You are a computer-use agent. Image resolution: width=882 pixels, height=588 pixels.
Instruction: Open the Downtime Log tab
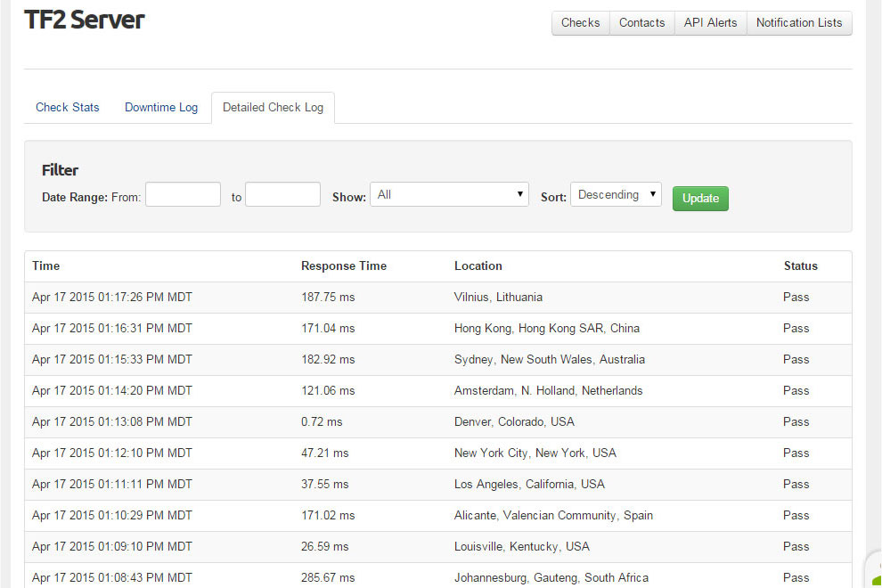click(x=161, y=108)
